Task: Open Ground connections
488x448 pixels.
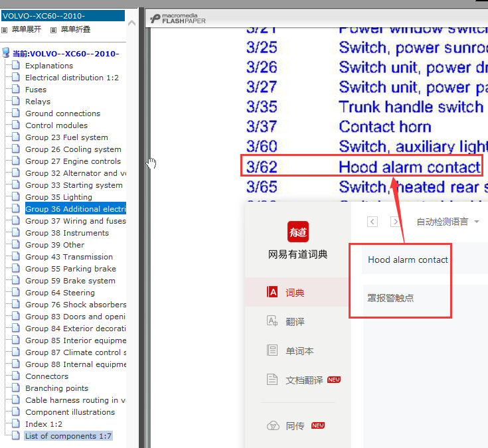Action: pos(62,113)
